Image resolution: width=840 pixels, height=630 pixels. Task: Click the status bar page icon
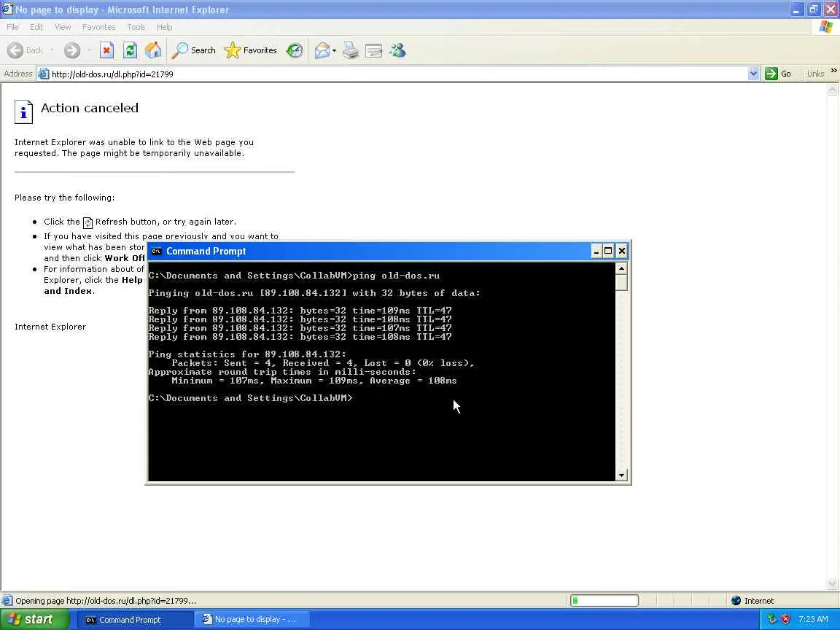click(7, 601)
